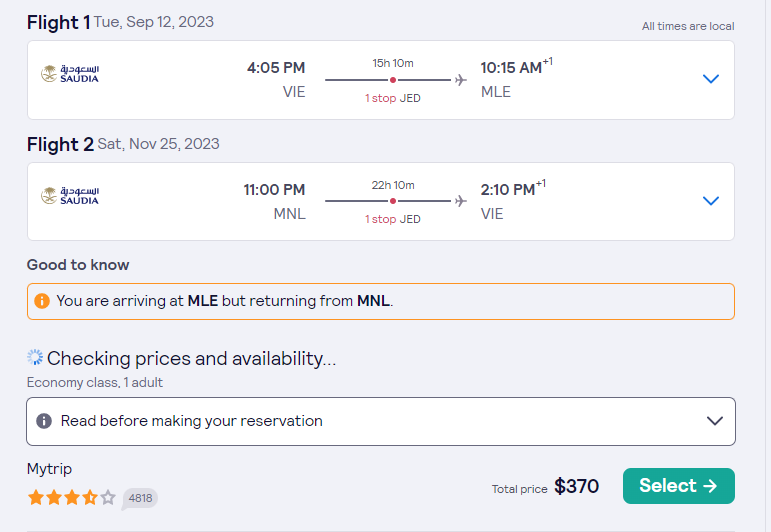Screen dimensions: 771x532
Task: Click the airplane icon on Flight 1 route
Action: pos(460,80)
